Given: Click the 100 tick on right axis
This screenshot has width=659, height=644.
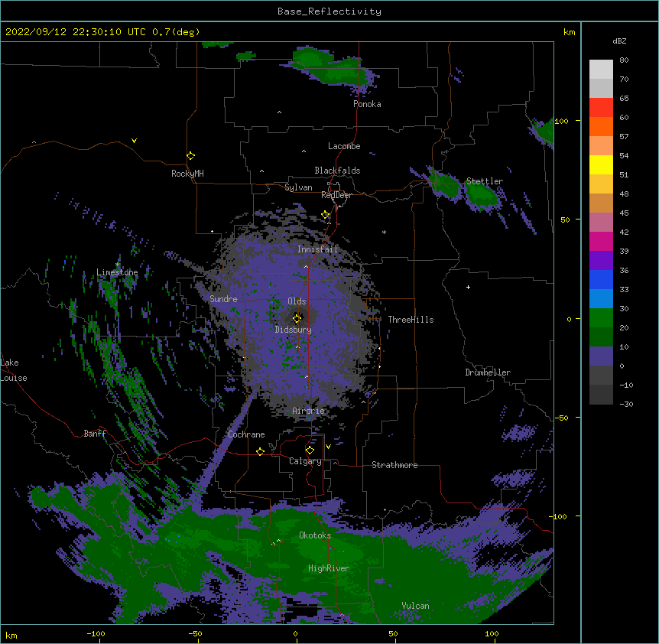Looking at the screenshot, I should (x=561, y=121).
